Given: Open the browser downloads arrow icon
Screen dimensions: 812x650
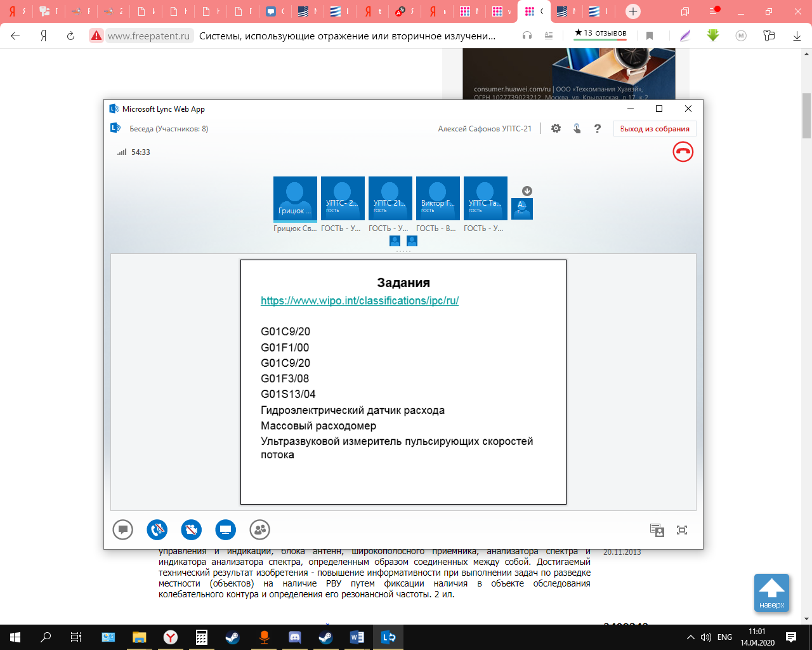Looking at the screenshot, I should coord(797,36).
